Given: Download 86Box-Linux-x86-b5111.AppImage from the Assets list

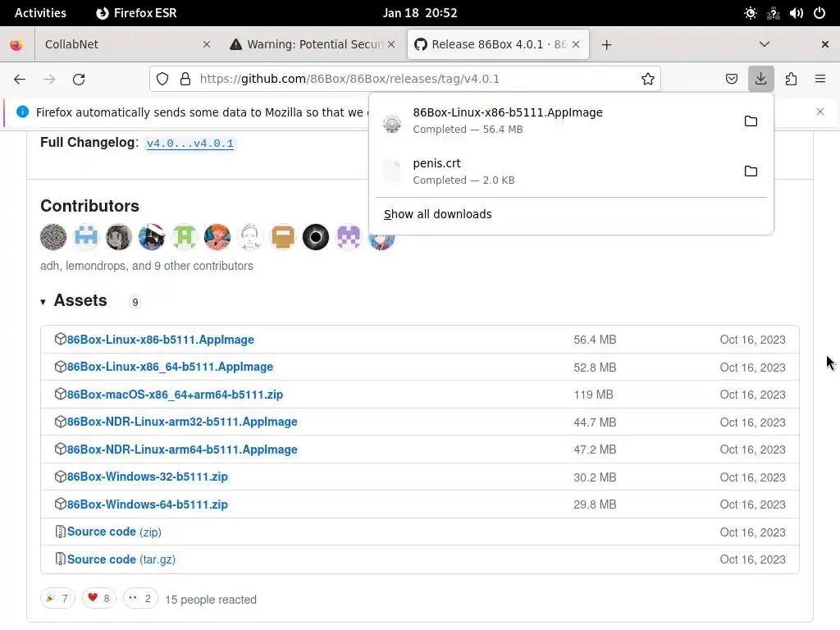Looking at the screenshot, I should point(160,340).
